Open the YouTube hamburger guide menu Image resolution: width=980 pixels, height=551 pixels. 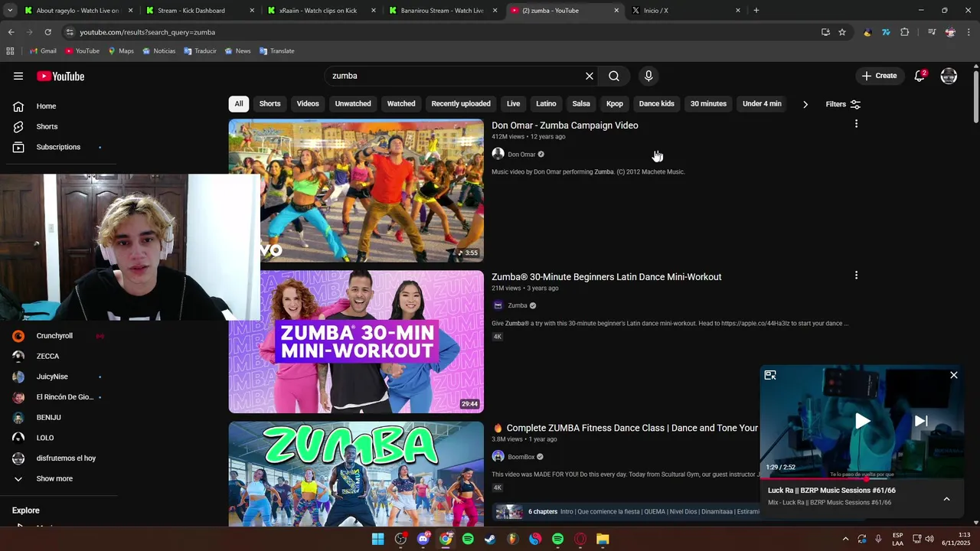pos(18,76)
